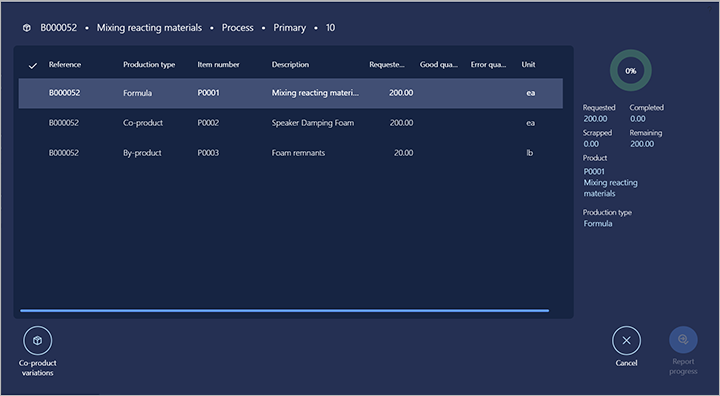The width and height of the screenshot is (720, 396).
Task: Sort by Item number column header
Action: pyautogui.click(x=218, y=65)
